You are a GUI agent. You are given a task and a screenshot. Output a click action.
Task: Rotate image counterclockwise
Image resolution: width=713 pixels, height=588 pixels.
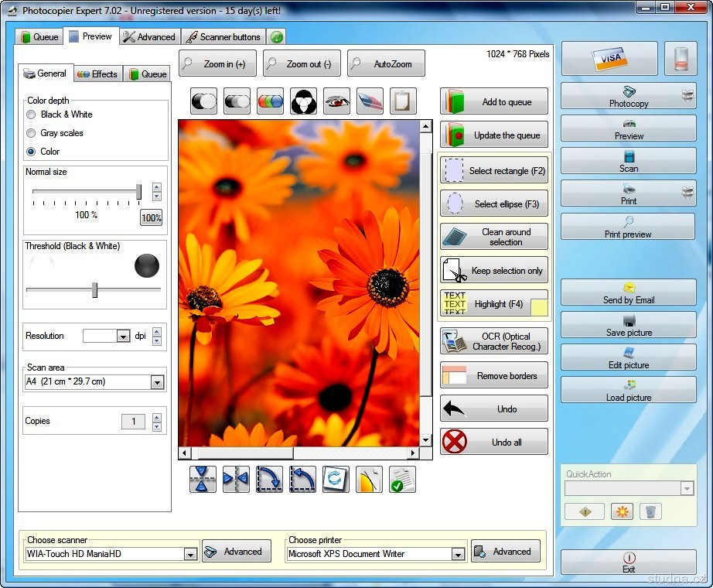tap(302, 479)
